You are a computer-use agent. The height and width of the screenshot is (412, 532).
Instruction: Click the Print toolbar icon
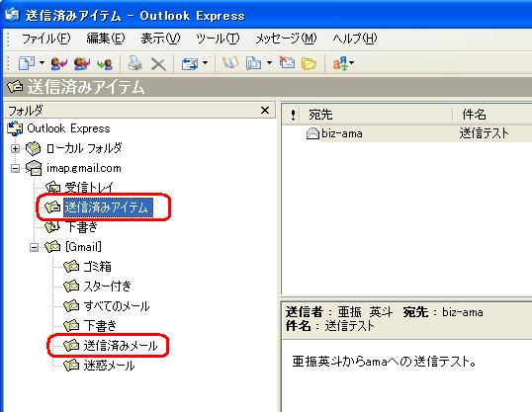click(135, 63)
